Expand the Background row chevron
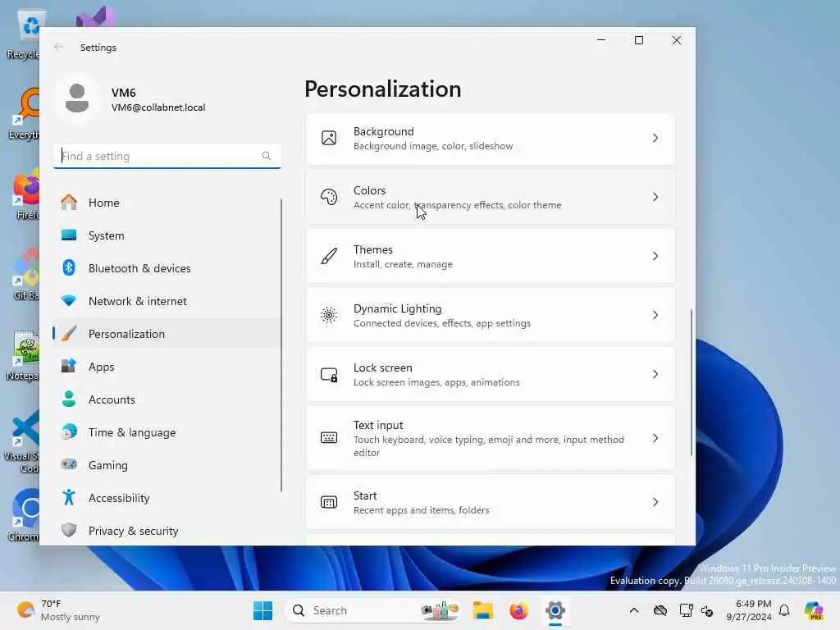Image resolution: width=840 pixels, height=630 pixels. tap(655, 138)
